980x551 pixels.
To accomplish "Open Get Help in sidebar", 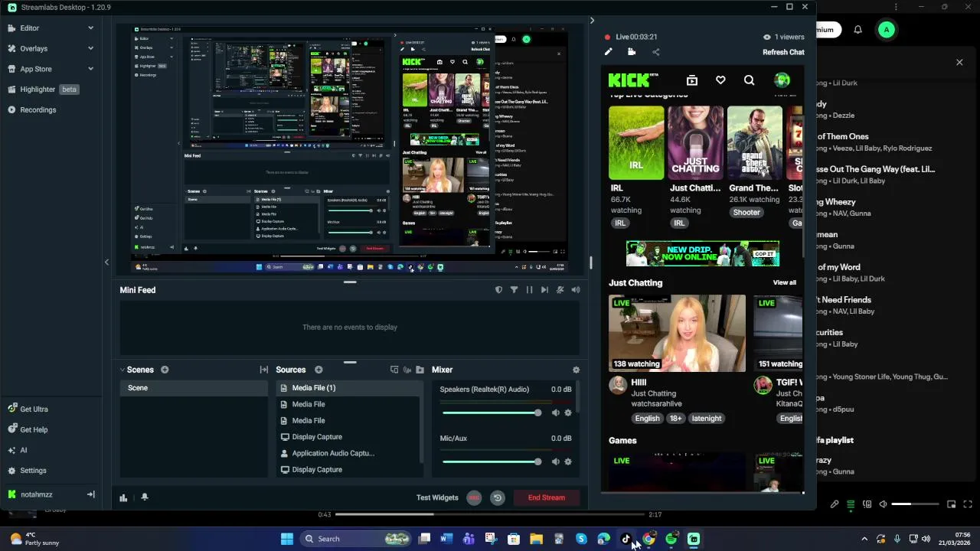I will click(28, 430).
